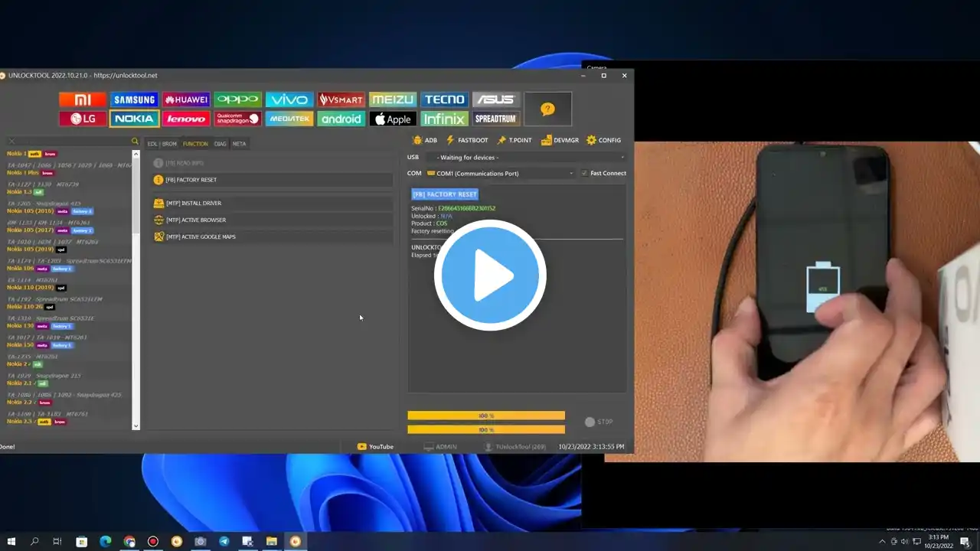The height and width of the screenshot is (551, 980).
Task: Open Windows taskbar search
Action: 34,542
